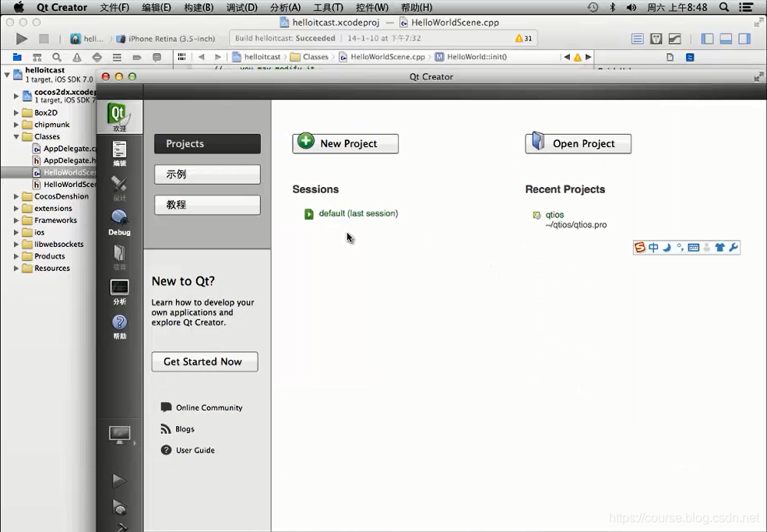
Task: Expand the Resources folder
Action: tap(16, 268)
